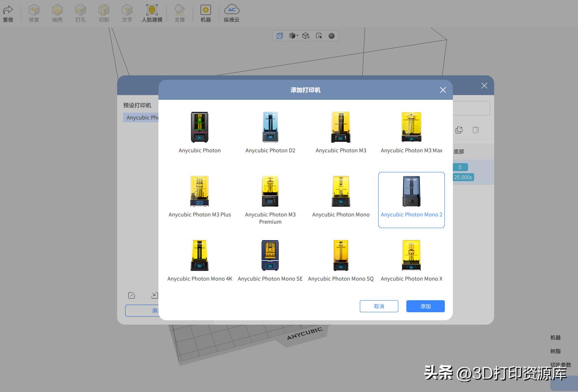Open 纵维云 Anycubic Cloud
The image size is (578, 392).
coord(231,12)
